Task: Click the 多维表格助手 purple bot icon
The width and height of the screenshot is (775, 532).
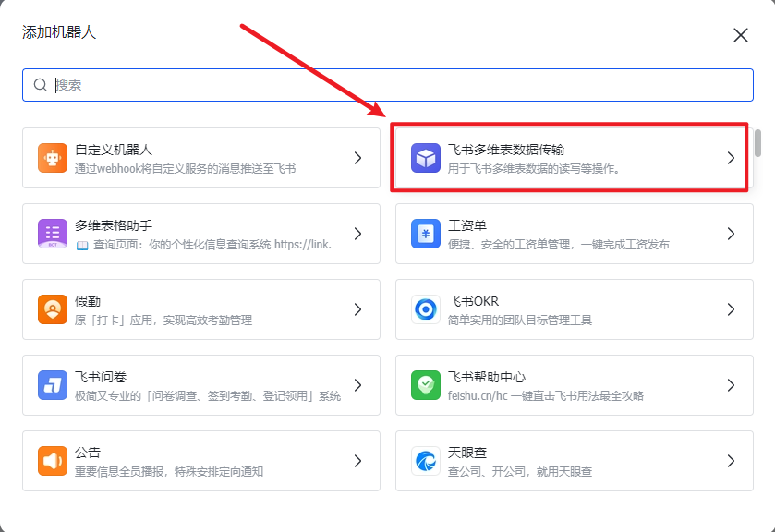Action: coord(53,234)
